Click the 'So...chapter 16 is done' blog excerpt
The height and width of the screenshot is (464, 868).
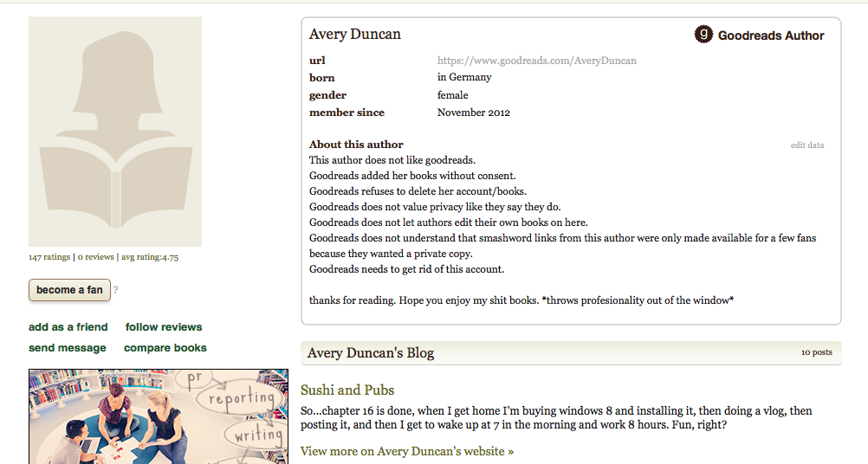556,417
